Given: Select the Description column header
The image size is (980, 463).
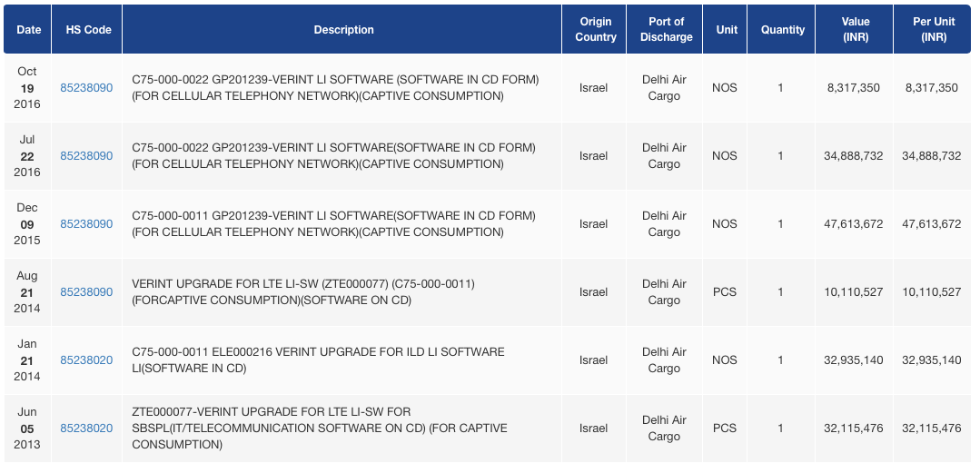Looking at the screenshot, I should click(343, 30).
